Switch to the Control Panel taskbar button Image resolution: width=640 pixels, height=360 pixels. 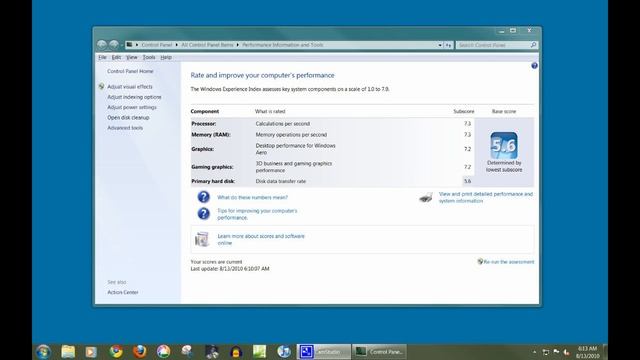[379, 351]
